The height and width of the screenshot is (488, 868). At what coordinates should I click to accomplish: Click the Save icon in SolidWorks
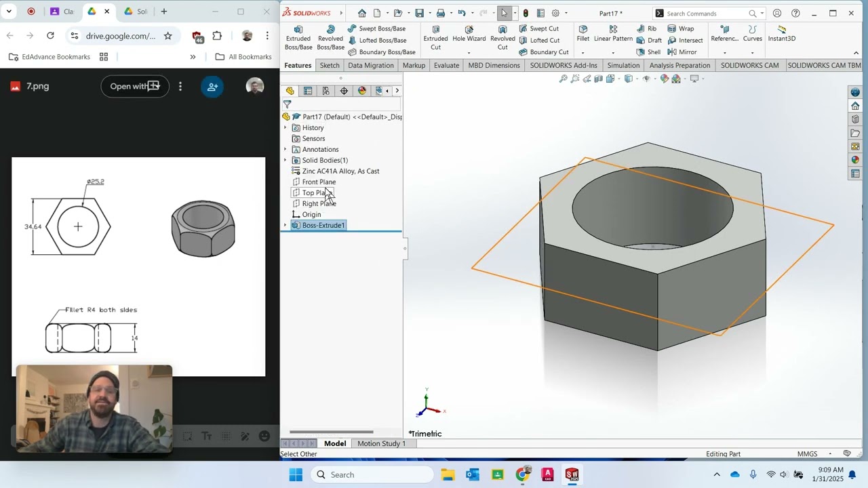click(x=419, y=13)
